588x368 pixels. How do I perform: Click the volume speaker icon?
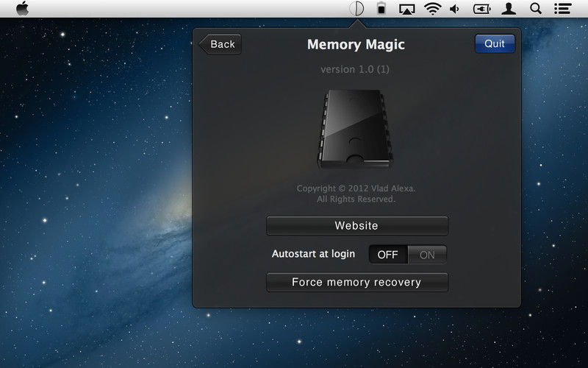point(454,9)
